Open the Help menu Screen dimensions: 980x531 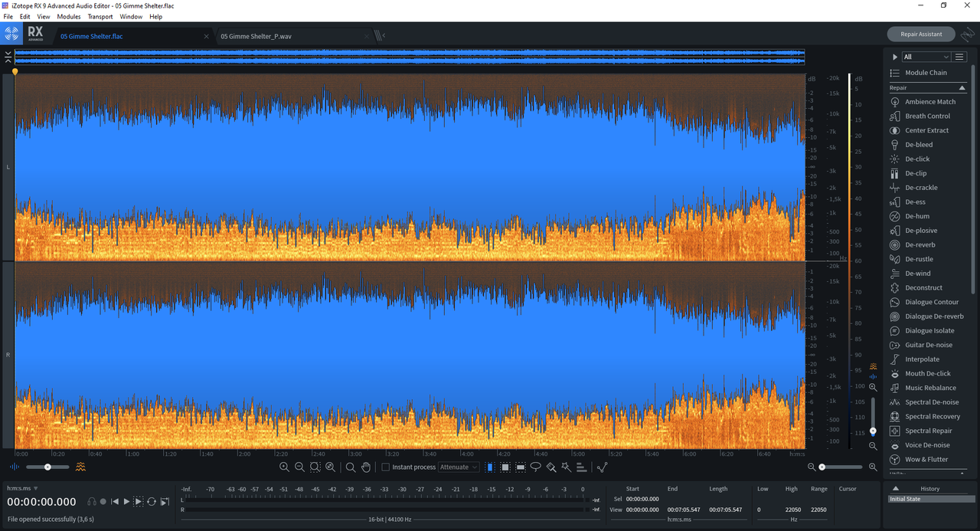(x=156, y=16)
